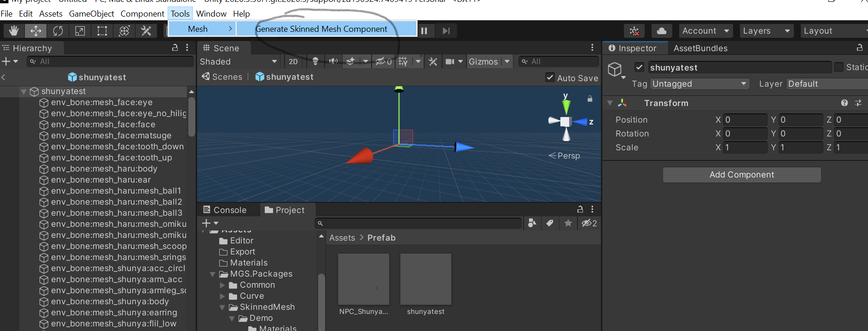868x331 pixels.
Task: Toggle the Static checkbox
Action: (x=839, y=67)
